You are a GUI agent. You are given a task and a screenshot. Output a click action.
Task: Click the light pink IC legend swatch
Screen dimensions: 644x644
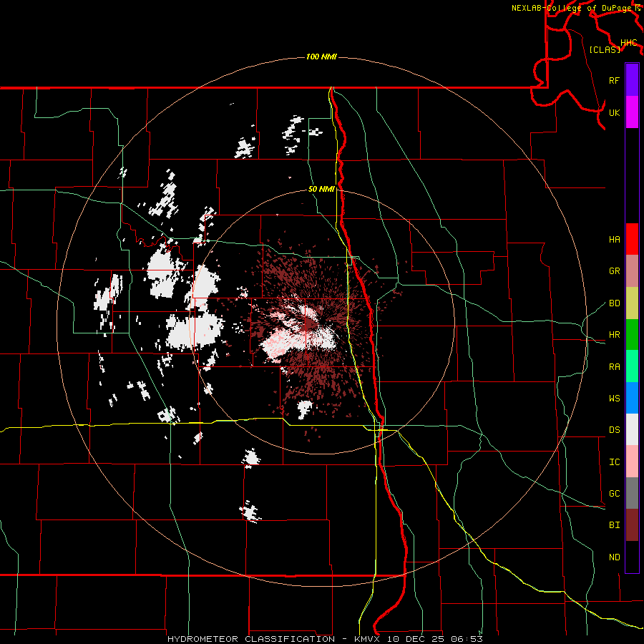(x=632, y=462)
